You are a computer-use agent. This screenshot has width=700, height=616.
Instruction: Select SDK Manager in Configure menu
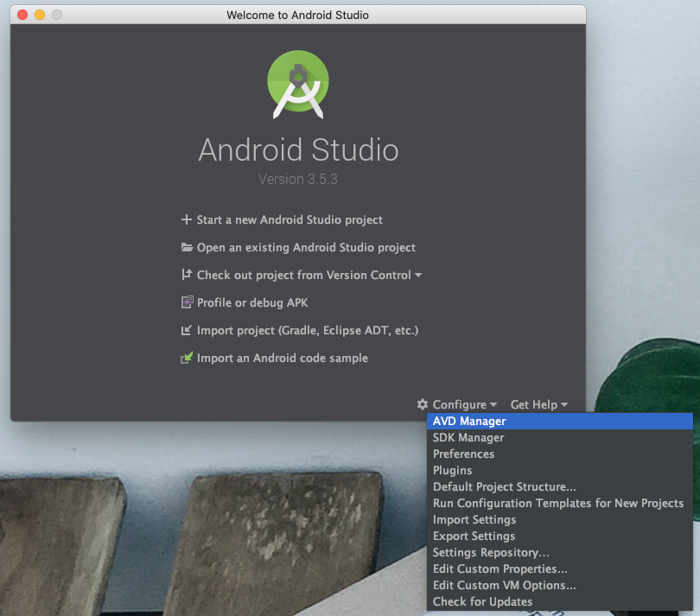click(x=560, y=437)
